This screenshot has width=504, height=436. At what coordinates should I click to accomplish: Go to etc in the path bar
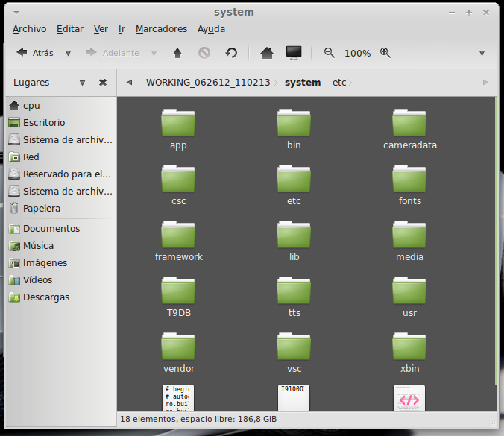click(x=339, y=83)
